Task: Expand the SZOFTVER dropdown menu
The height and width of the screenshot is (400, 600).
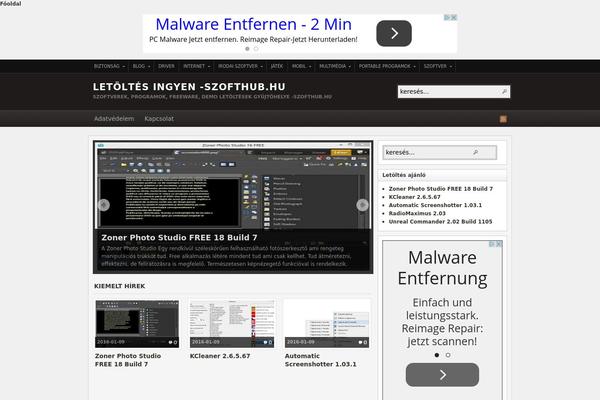Action: (x=437, y=66)
